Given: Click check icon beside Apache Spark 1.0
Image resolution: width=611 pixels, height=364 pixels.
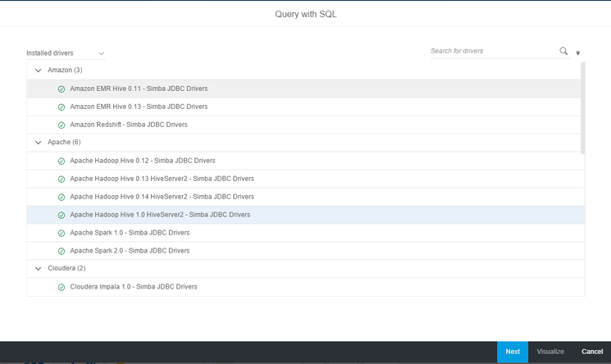Looking at the screenshot, I should pos(62,234).
